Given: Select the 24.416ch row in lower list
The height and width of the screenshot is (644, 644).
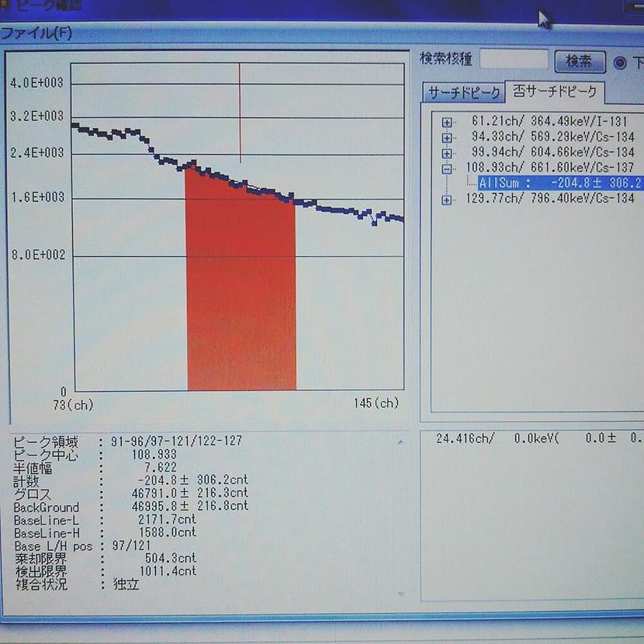Looking at the screenshot, I should tap(535, 438).
